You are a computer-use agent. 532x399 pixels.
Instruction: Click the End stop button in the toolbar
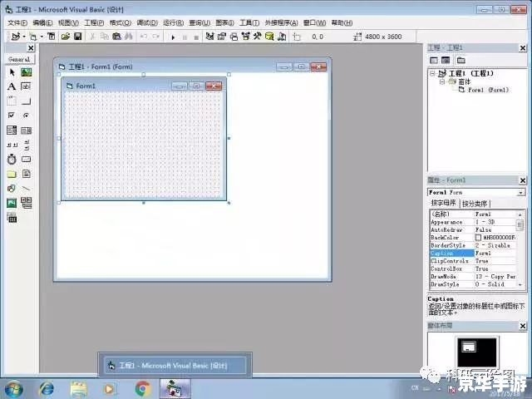(196, 37)
